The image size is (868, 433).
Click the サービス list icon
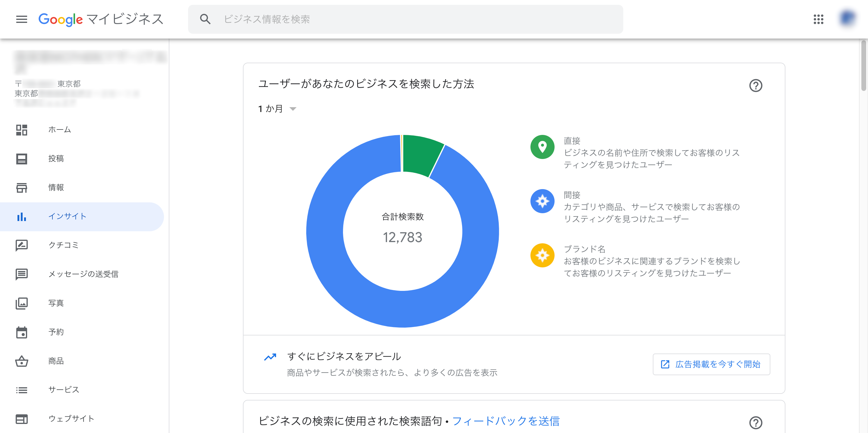click(22, 390)
